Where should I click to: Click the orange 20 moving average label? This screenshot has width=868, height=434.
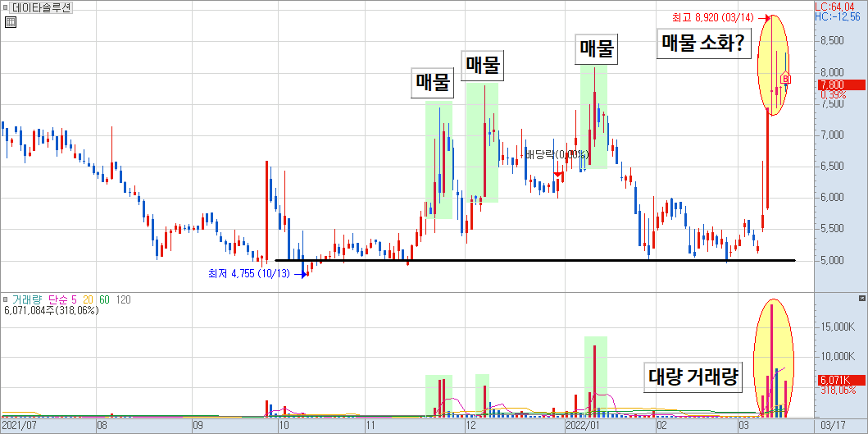coord(88,300)
